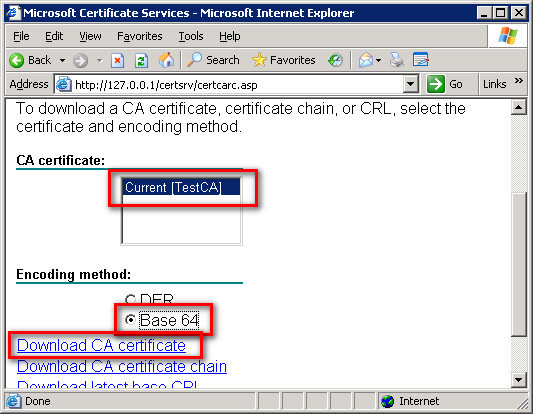Click Download CA certificate chain link

coord(122,366)
